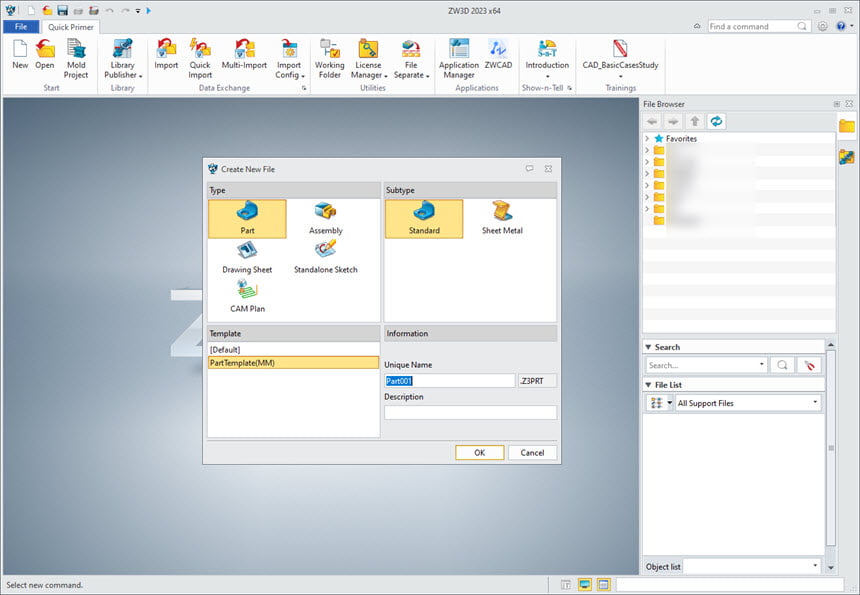Screen dimensions: 860x595
Task: Click the File Browser panel scrollbar
Action: coord(830,448)
